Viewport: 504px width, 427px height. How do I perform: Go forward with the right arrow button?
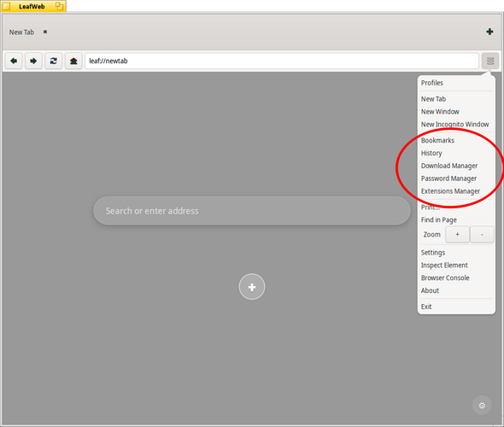coord(33,61)
